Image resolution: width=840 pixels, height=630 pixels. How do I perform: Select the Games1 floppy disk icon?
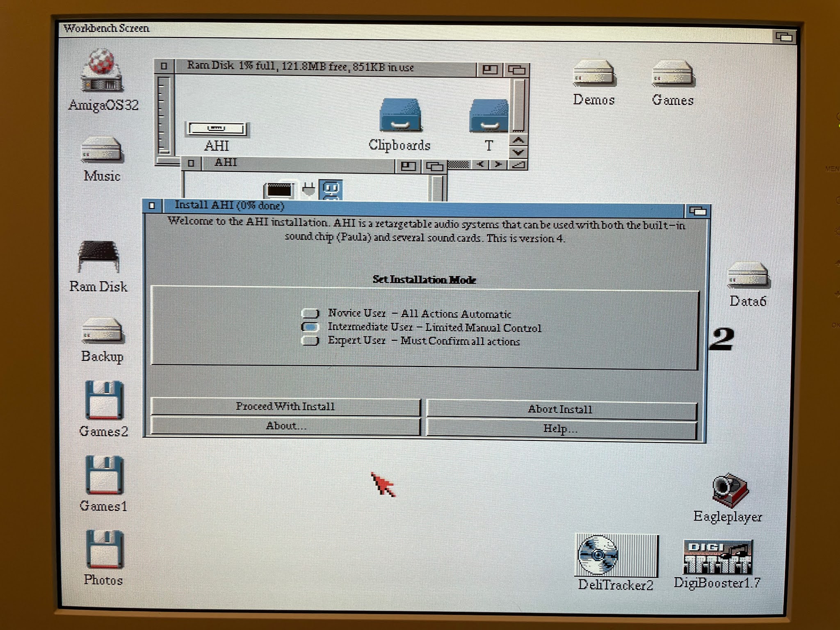[104, 475]
